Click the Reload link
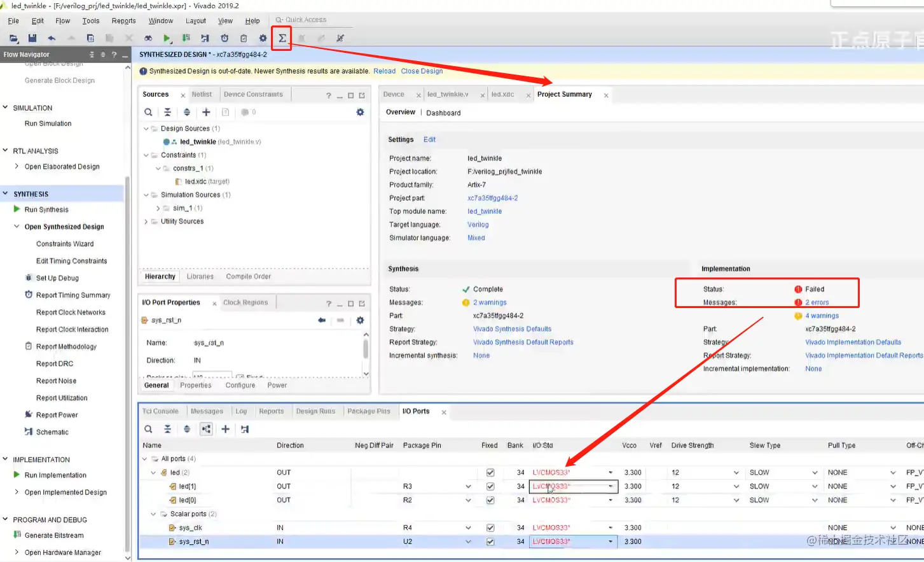The height and width of the screenshot is (562, 924). 384,71
